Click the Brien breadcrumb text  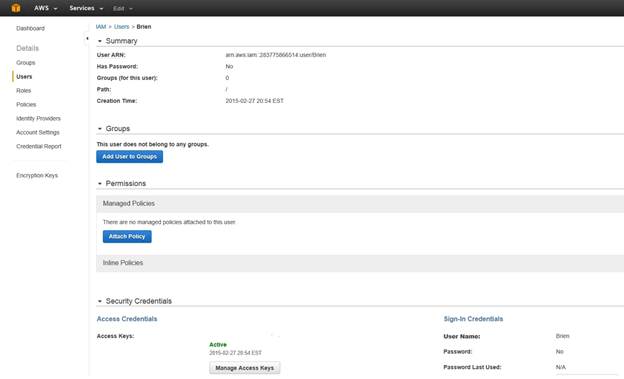point(144,27)
